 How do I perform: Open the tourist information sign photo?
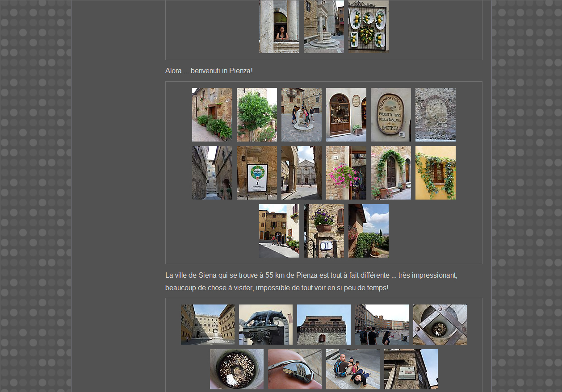coord(257,173)
